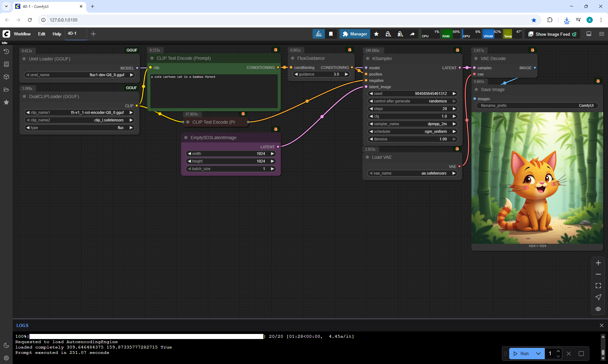Click the generated cat image preview
This screenshot has height=364, width=608.
coord(537,178)
